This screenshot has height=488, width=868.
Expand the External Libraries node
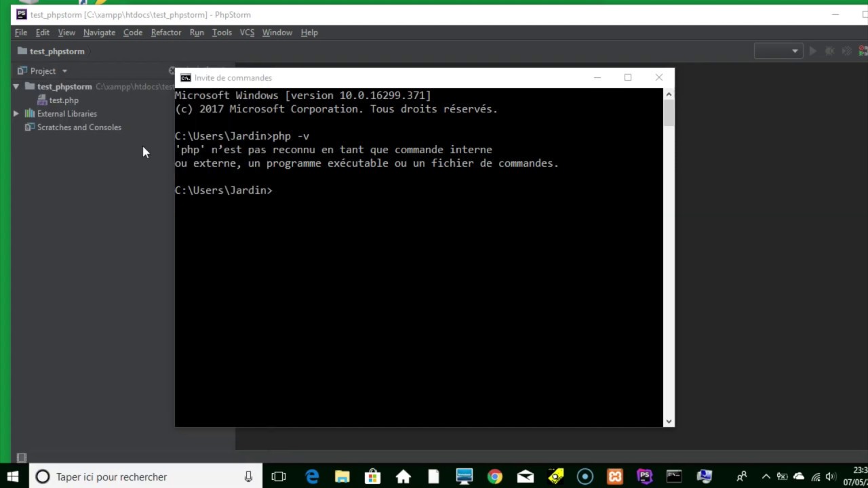point(16,114)
